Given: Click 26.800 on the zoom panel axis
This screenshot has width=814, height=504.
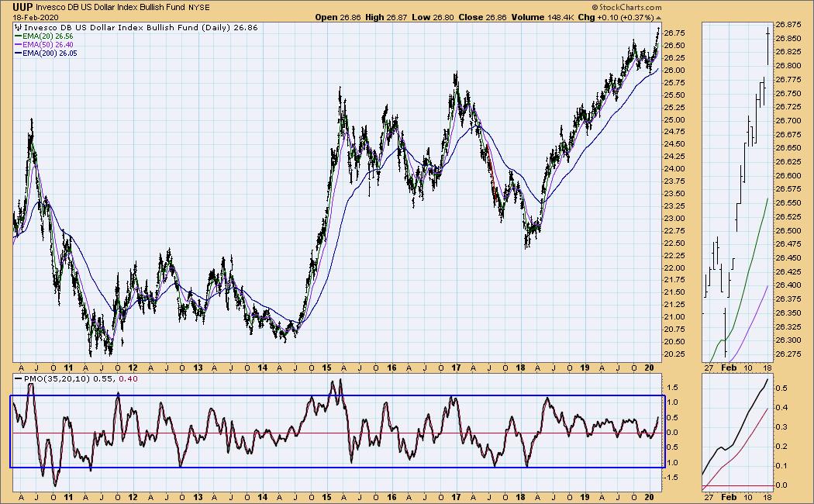Looking at the screenshot, I should pyautogui.click(x=788, y=66).
